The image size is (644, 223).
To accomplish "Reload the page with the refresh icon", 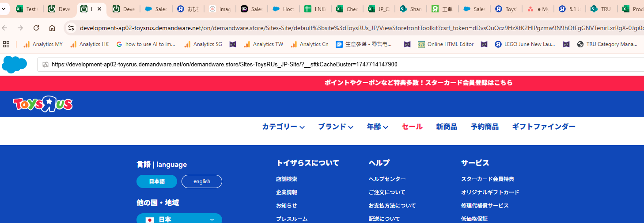I will click(36, 28).
